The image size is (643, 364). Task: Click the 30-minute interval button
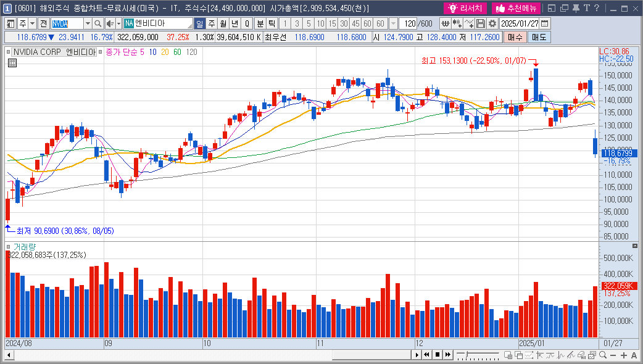click(x=344, y=23)
